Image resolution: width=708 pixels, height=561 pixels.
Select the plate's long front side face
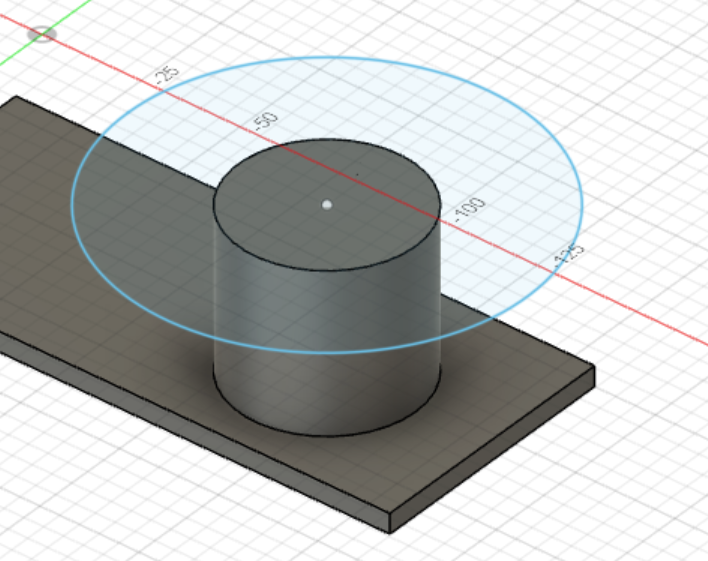click(194, 434)
